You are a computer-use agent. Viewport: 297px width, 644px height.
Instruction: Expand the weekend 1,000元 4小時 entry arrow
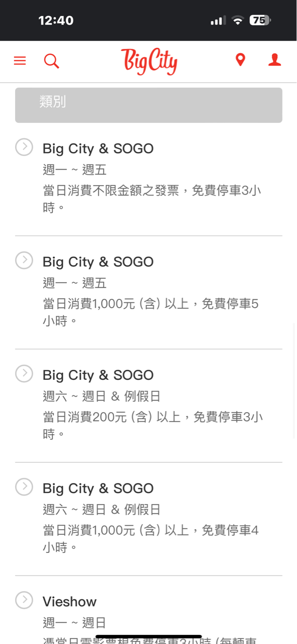click(x=24, y=487)
